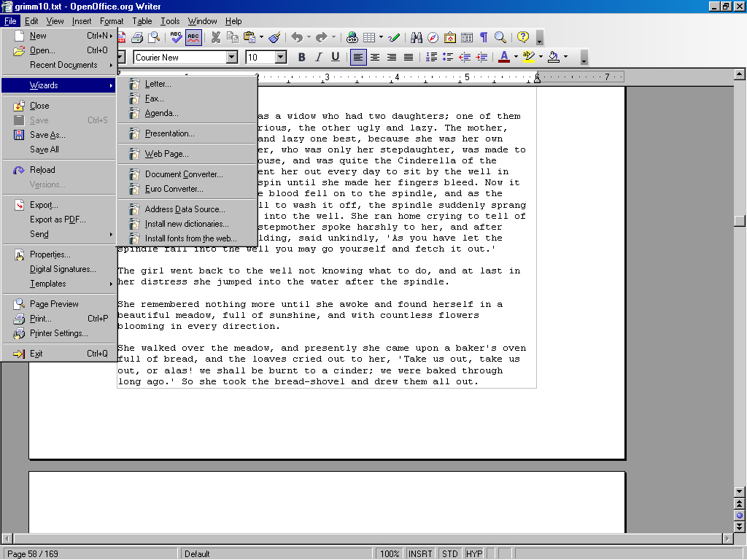Click the Align Left icon
The height and width of the screenshot is (560, 747).
click(x=357, y=57)
